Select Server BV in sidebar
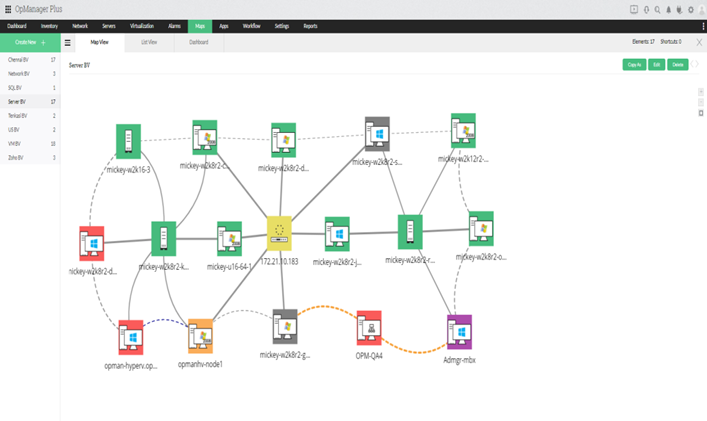707x421 pixels. tap(30, 102)
